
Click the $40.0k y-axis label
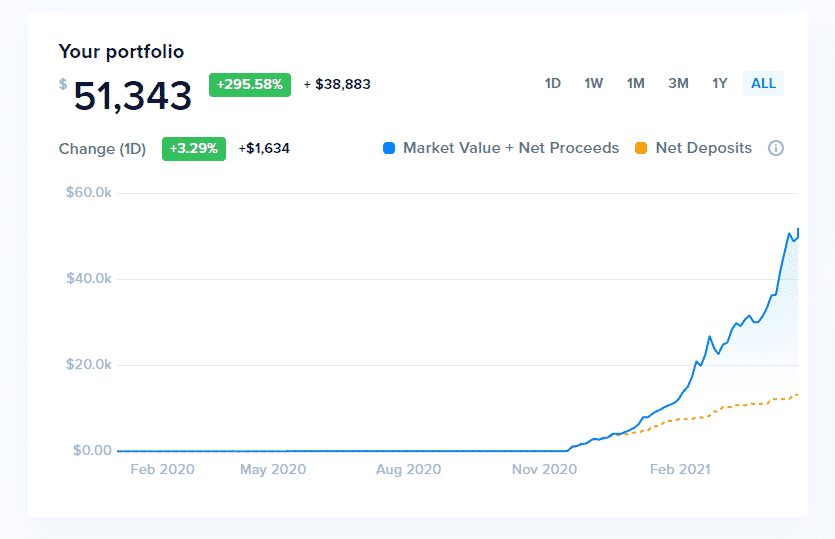point(88,278)
